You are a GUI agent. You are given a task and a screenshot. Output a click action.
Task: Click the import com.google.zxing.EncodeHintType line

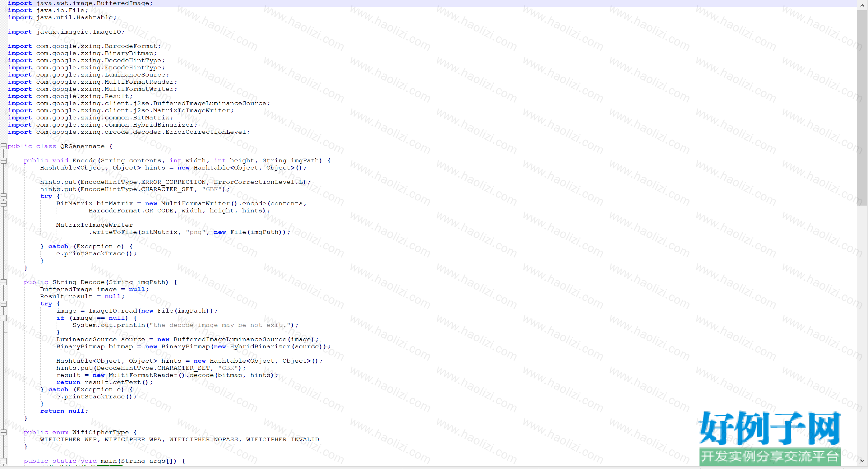coord(86,67)
